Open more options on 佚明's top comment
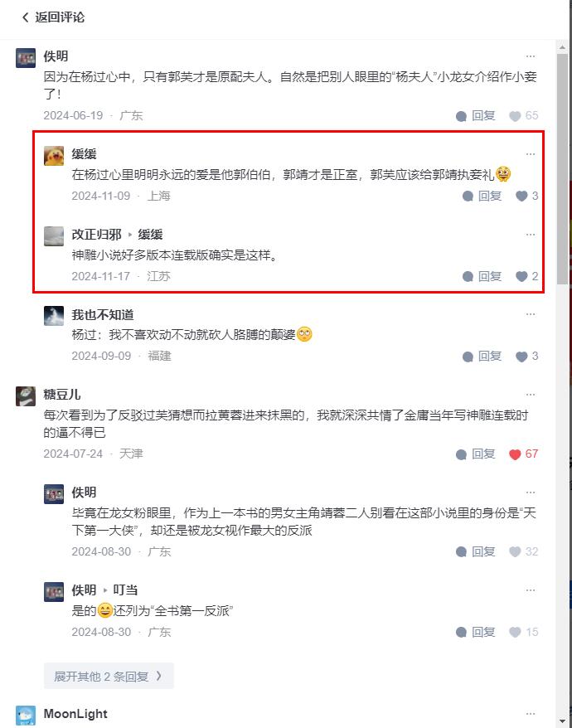 click(531, 56)
